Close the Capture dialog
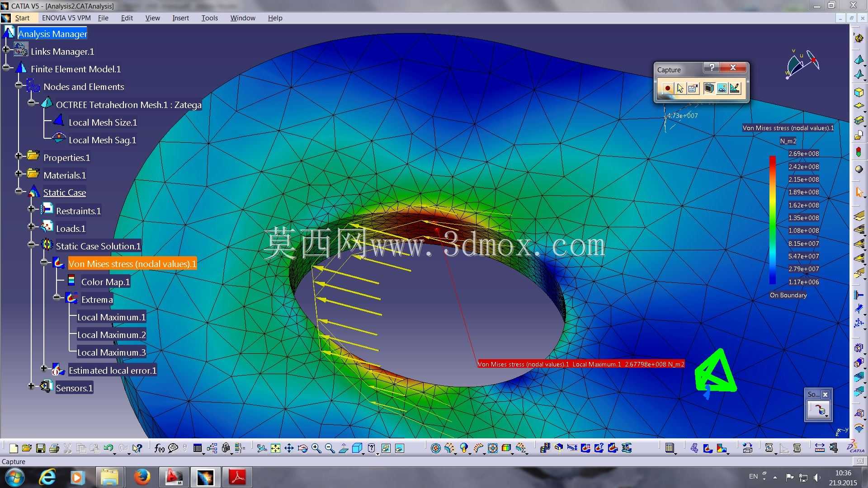Screen dimensions: 868x488 coord(733,68)
